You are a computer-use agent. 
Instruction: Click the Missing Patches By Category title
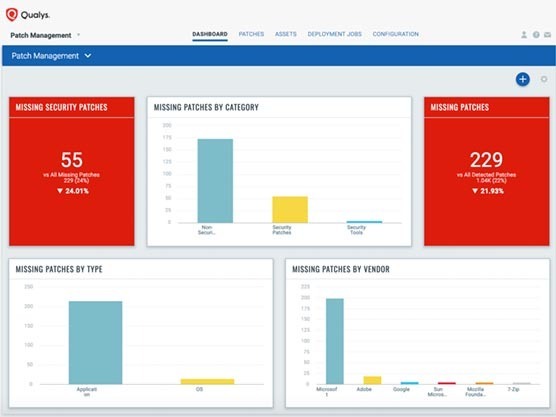[x=206, y=107]
